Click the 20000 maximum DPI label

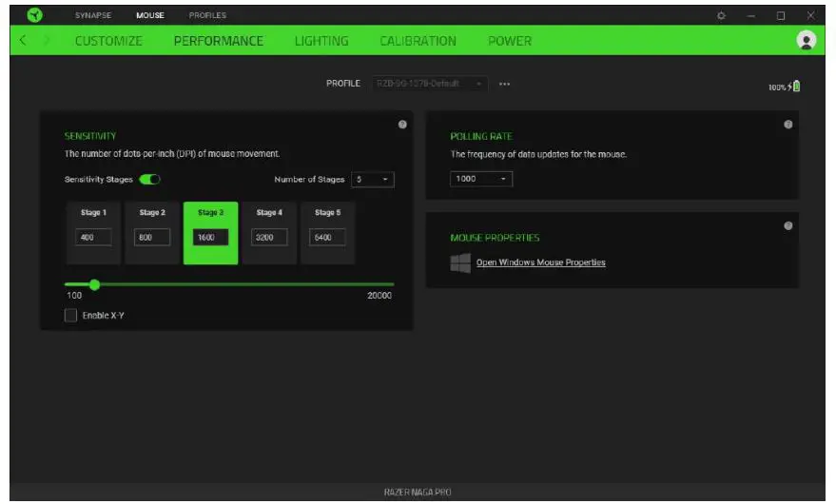click(x=379, y=296)
